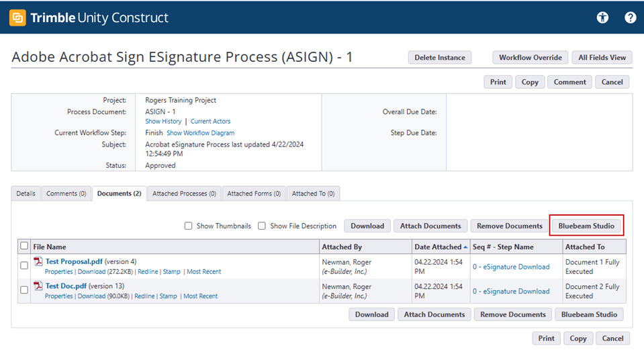
Task: Enable the Show File Description checkbox
Action: tap(262, 226)
